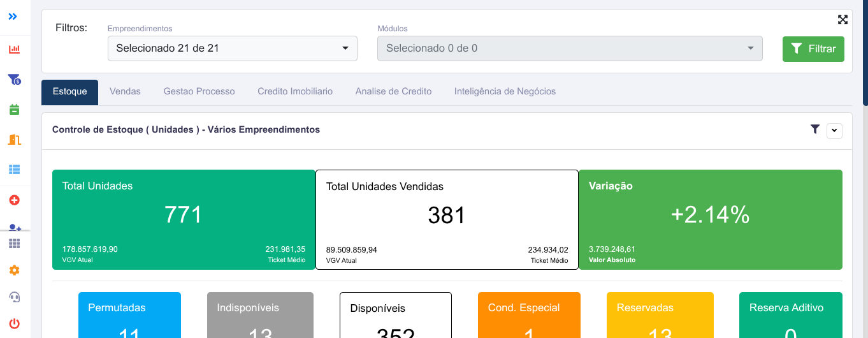This screenshot has width=868, height=338.
Task: Switch to the Vendas tab
Action: click(125, 92)
